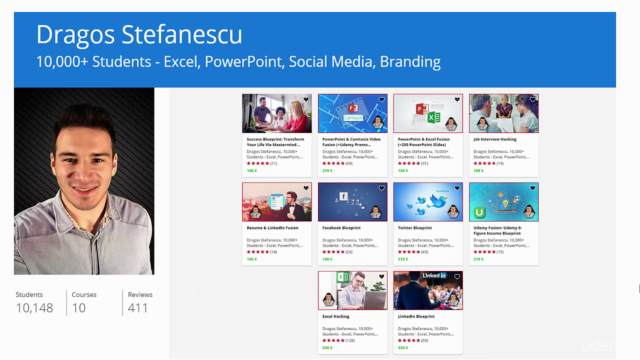The height and width of the screenshot is (360, 640).
Task: Click the price of Job Interview Hacking
Action: [x=478, y=171]
